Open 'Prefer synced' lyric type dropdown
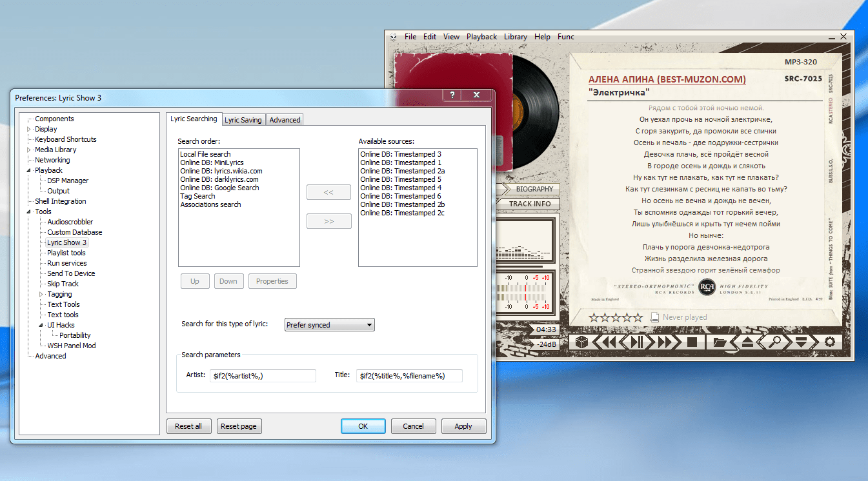 330,325
